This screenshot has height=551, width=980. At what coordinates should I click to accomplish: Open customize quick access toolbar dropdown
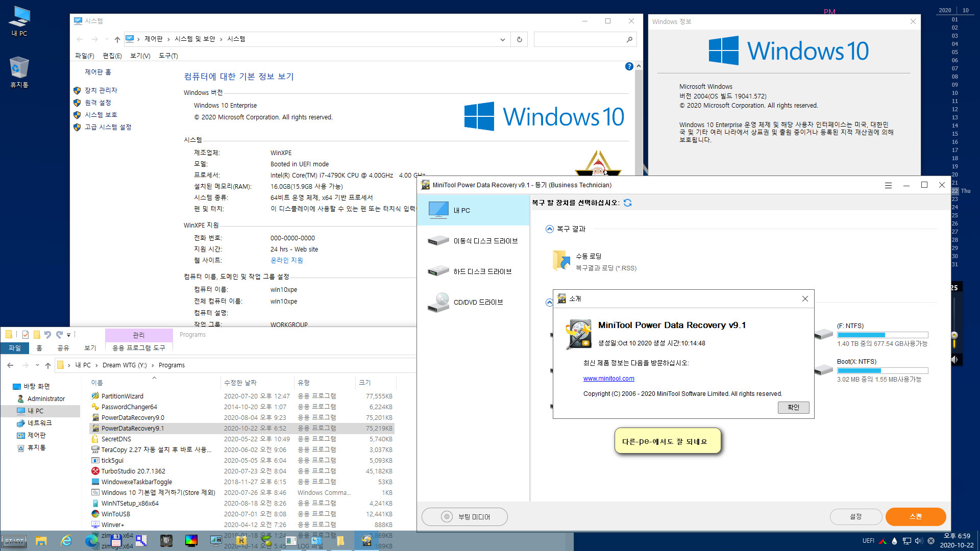(68, 335)
